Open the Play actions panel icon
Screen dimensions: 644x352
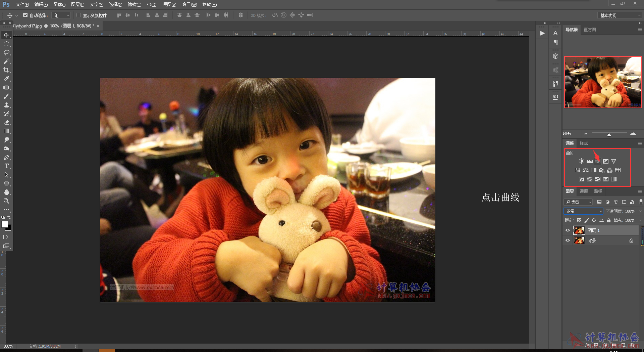pyautogui.click(x=542, y=33)
